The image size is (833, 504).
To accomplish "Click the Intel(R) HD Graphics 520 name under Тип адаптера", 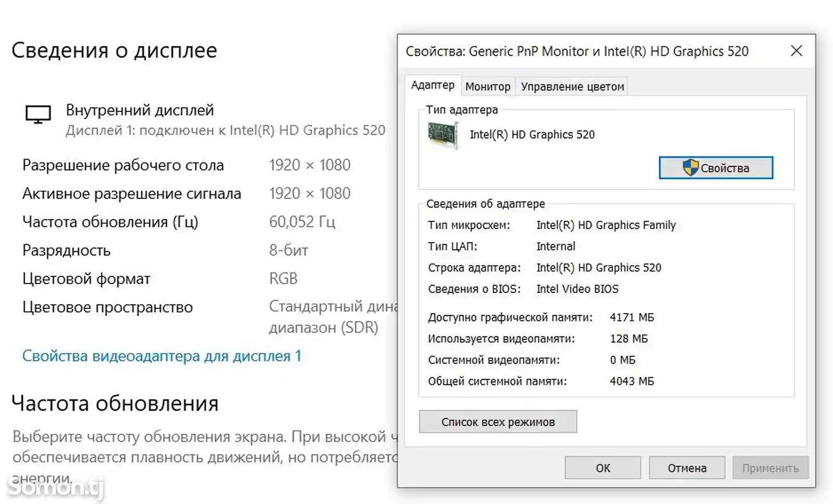I will point(532,135).
